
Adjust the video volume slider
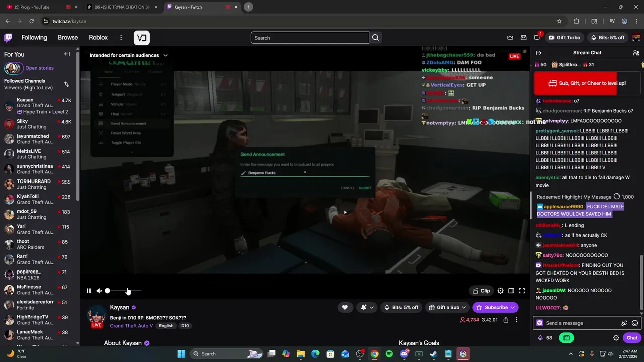[123, 291]
